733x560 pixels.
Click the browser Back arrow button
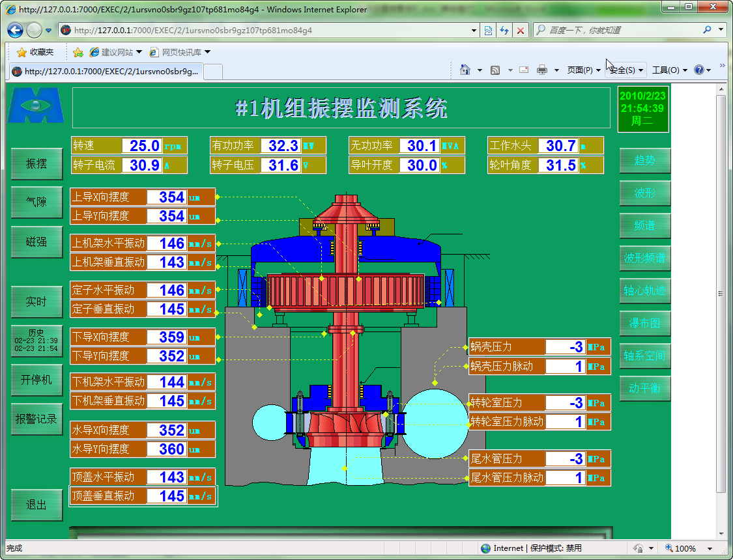click(16, 30)
